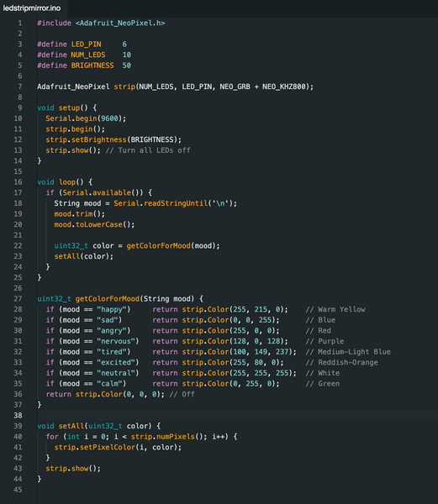Screen dimensions: 438x504
Task: Click the "sad" string literal
Action: 108,320
